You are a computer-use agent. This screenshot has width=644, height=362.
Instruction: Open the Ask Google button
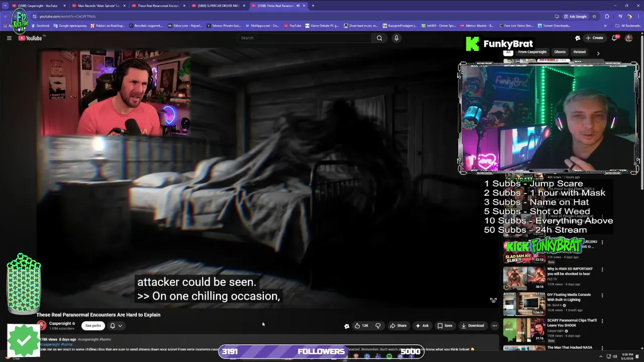[576, 16]
